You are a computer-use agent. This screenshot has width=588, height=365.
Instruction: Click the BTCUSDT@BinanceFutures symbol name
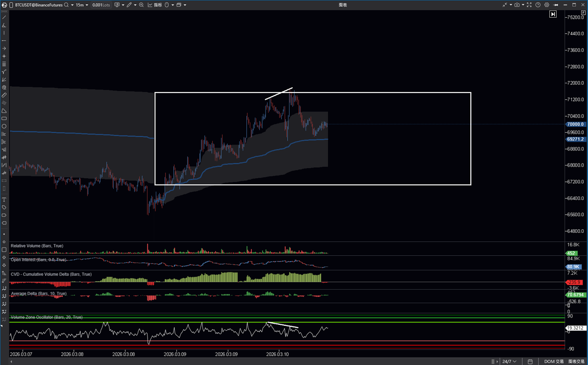point(39,5)
